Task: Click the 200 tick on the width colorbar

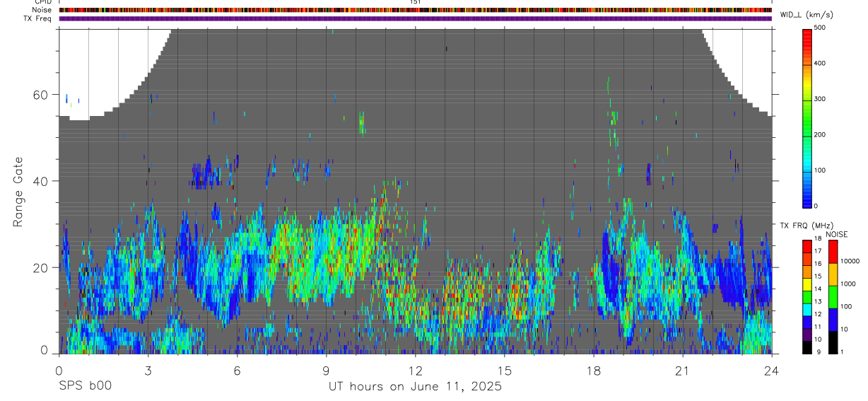Action: pyautogui.click(x=821, y=135)
